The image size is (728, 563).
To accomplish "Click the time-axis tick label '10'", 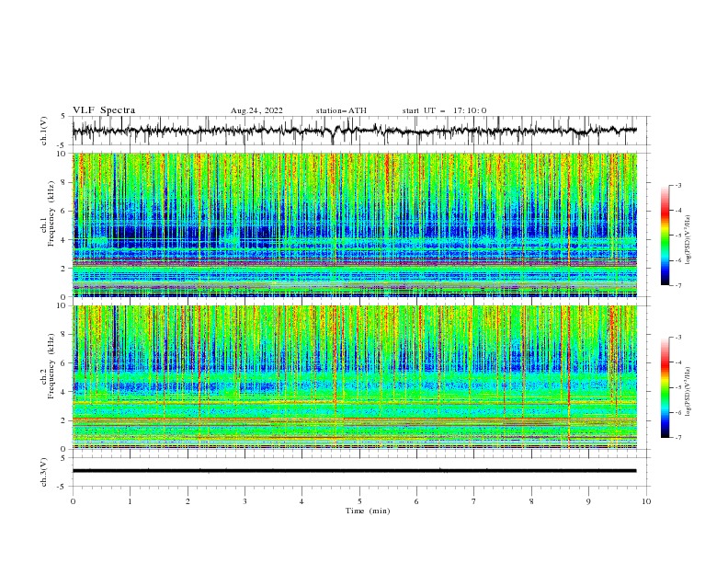I will [x=646, y=501].
